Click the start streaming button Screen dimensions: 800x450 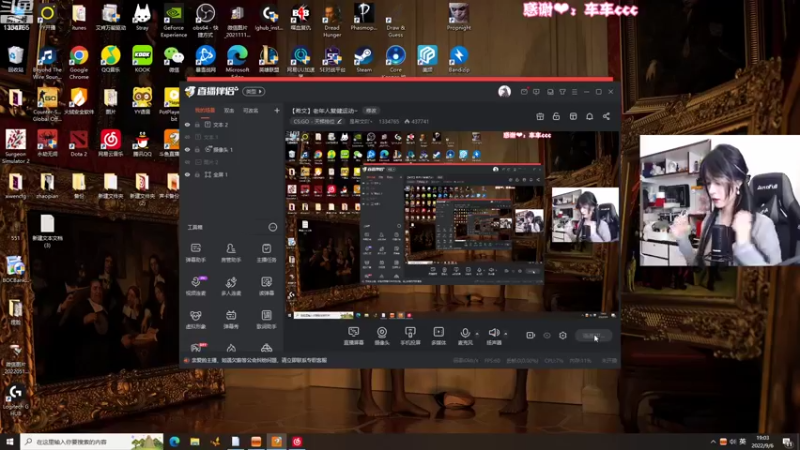[593, 335]
